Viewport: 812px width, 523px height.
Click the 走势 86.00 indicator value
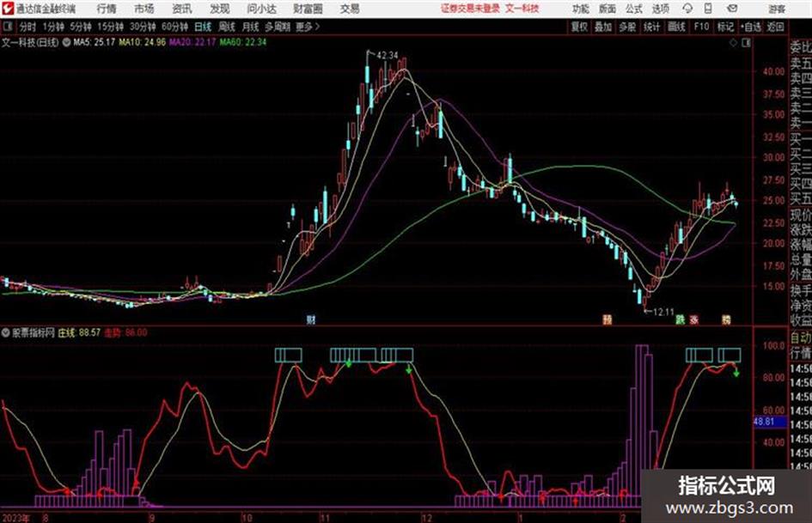pyautogui.click(x=125, y=333)
